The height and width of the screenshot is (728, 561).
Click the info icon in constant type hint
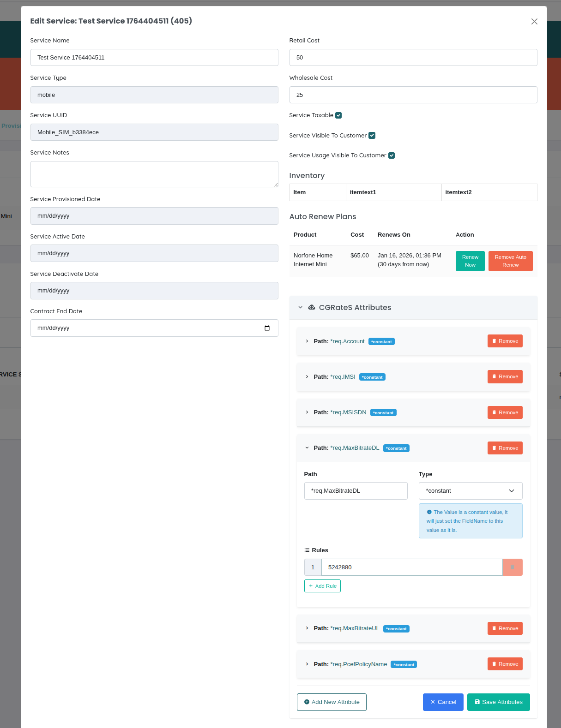coord(429,512)
